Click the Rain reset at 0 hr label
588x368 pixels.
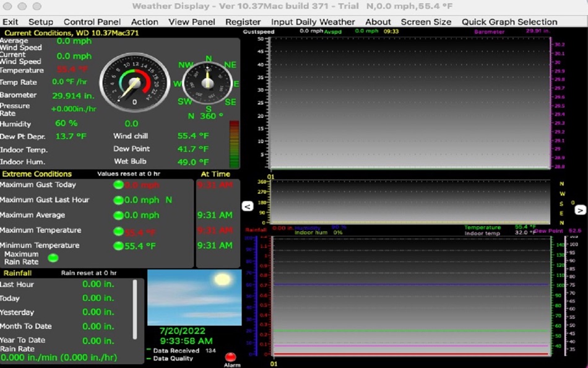click(89, 273)
